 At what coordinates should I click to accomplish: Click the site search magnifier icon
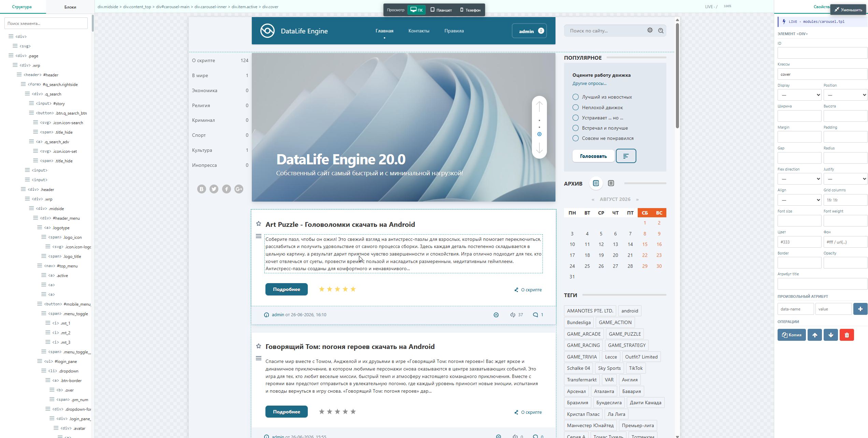click(x=661, y=31)
